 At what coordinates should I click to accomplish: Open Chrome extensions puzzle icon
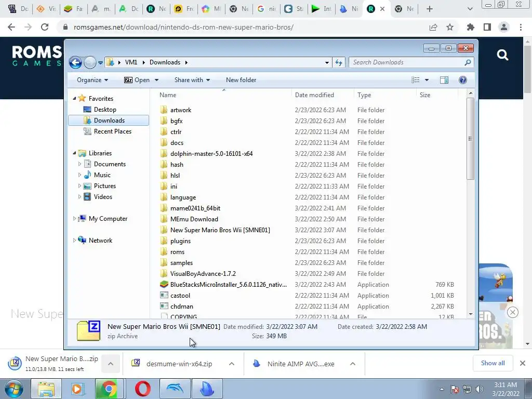click(x=471, y=27)
